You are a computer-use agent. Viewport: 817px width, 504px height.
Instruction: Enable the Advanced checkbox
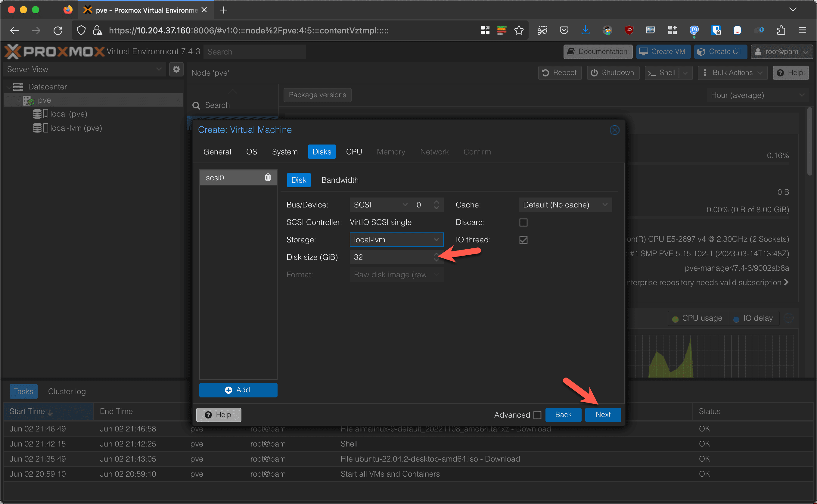coord(537,415)
